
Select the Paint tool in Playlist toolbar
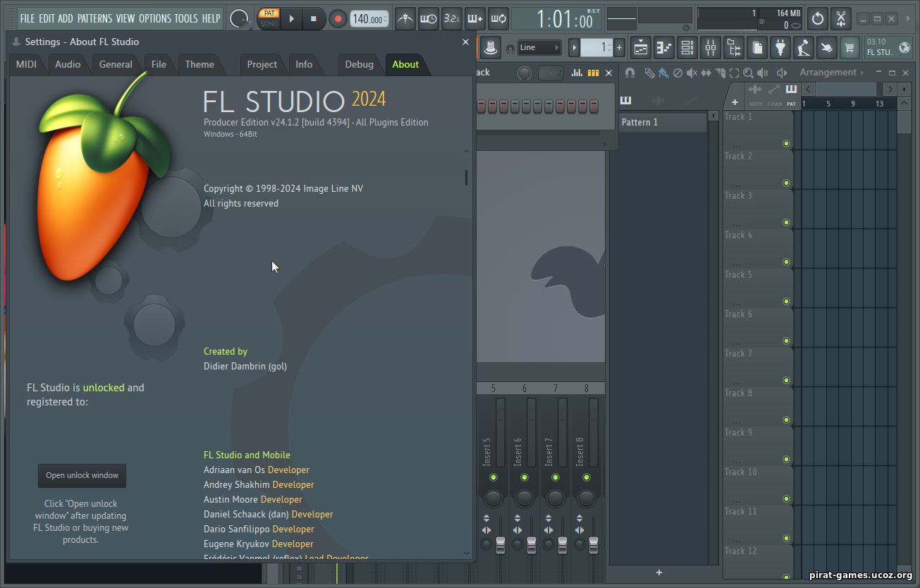click(x=663, y=73)
